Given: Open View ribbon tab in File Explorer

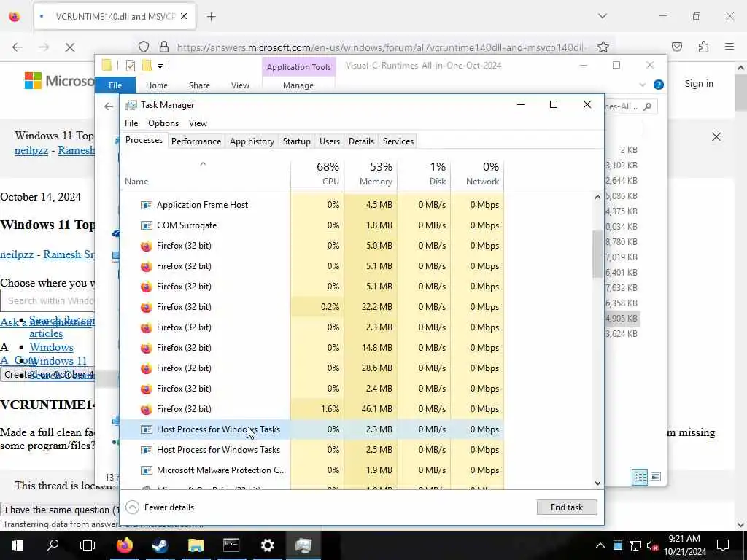Looking at the screenshot, I should [240, 85].
